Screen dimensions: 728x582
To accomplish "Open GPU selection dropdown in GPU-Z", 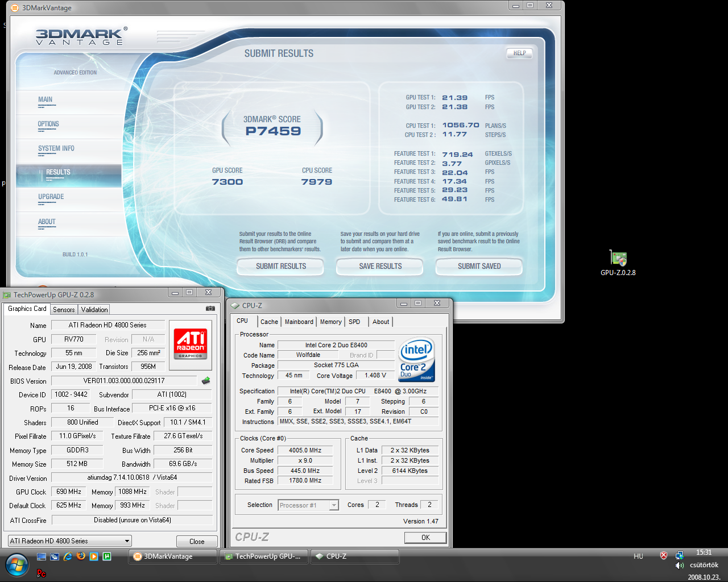I will 69,541.
